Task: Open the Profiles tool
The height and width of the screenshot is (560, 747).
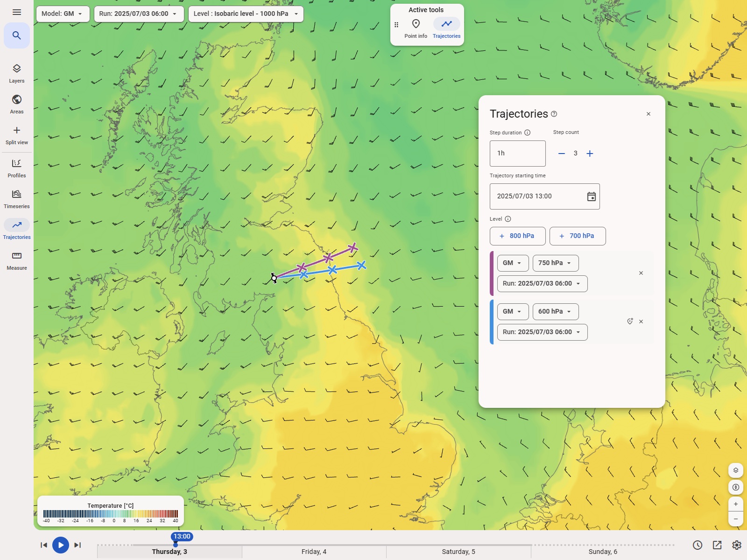Action: (x=17, y=168)
